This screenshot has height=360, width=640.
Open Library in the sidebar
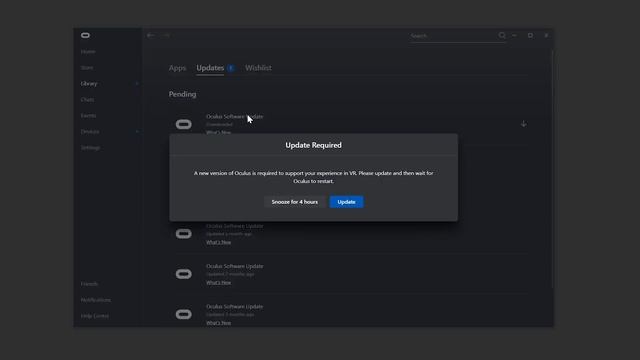[89, 84]
